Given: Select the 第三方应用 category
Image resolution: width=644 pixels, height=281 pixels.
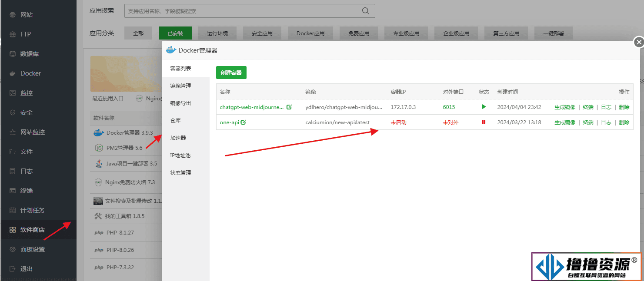Looking at the screenshot, I should (x=506, y=33).
